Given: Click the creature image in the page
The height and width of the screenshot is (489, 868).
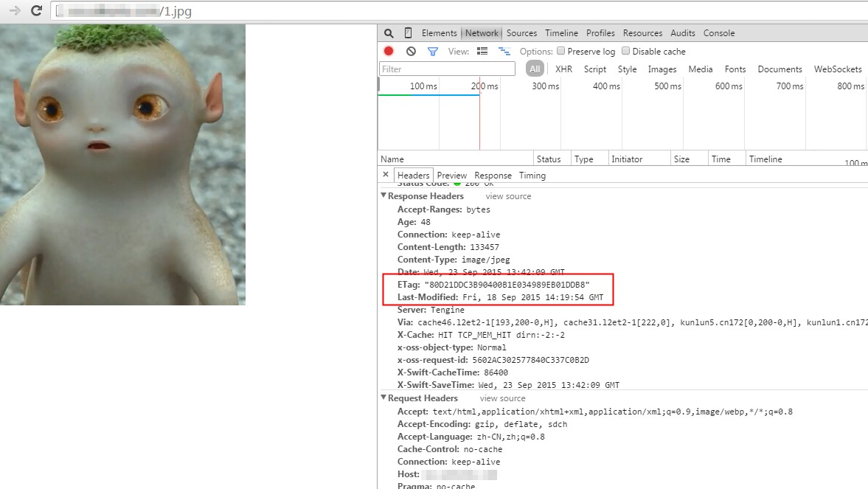Looking at the screenshot, I should coord(122,164).
